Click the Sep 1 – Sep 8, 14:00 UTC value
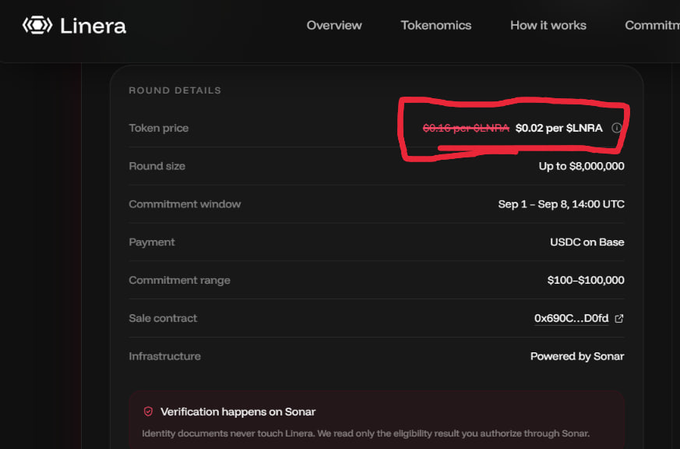Image resolution: width=680 pixels, height=449 pixels. point(561,204)
